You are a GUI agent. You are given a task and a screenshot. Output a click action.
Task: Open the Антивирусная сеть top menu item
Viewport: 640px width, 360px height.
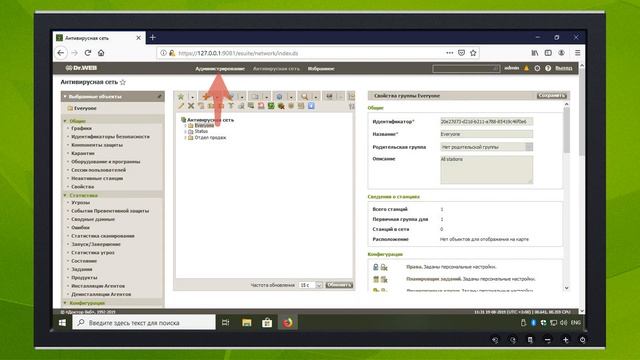(x=276, y=69)
